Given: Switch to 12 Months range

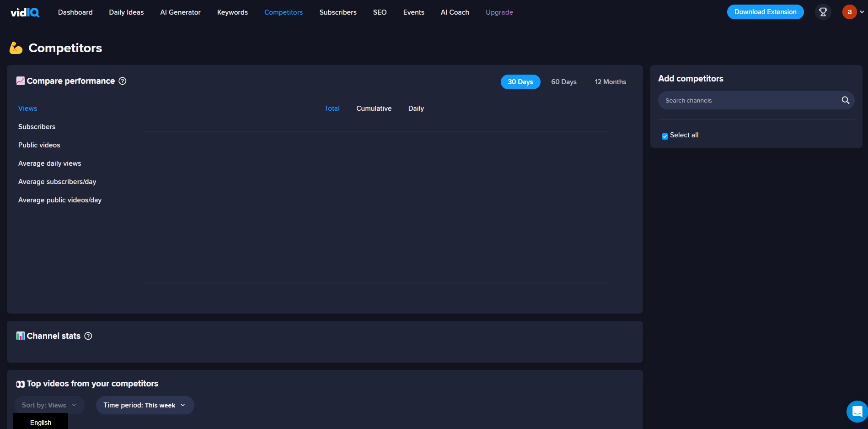Looking at the screenshot, I should [611, 82].
